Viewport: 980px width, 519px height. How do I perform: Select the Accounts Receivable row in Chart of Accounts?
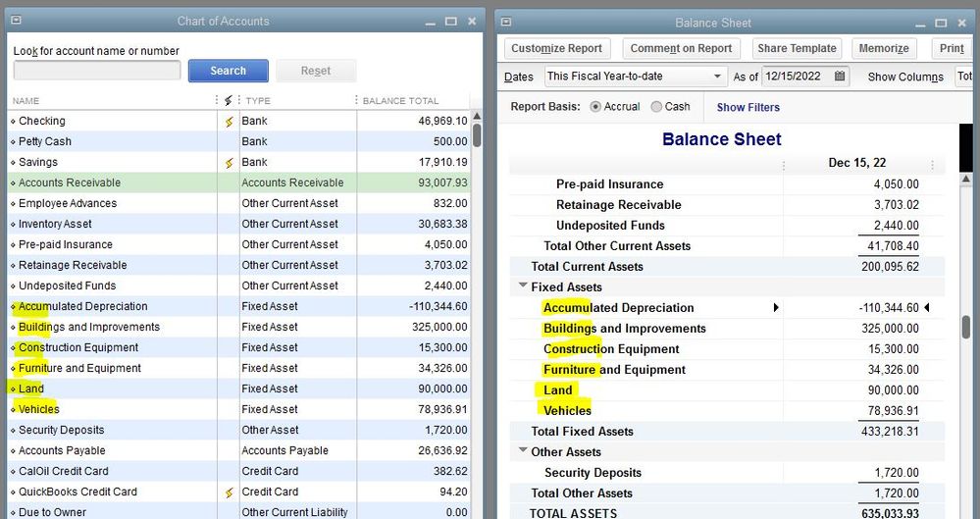pyautogui.click(x=238, y=182)
